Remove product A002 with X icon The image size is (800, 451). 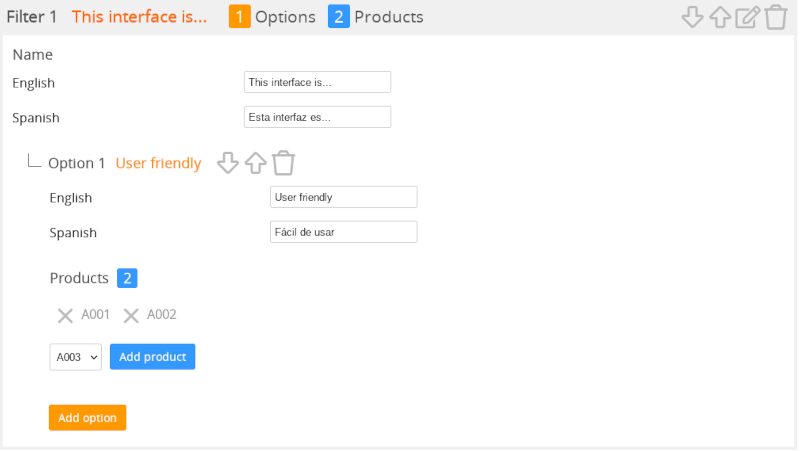131,316
